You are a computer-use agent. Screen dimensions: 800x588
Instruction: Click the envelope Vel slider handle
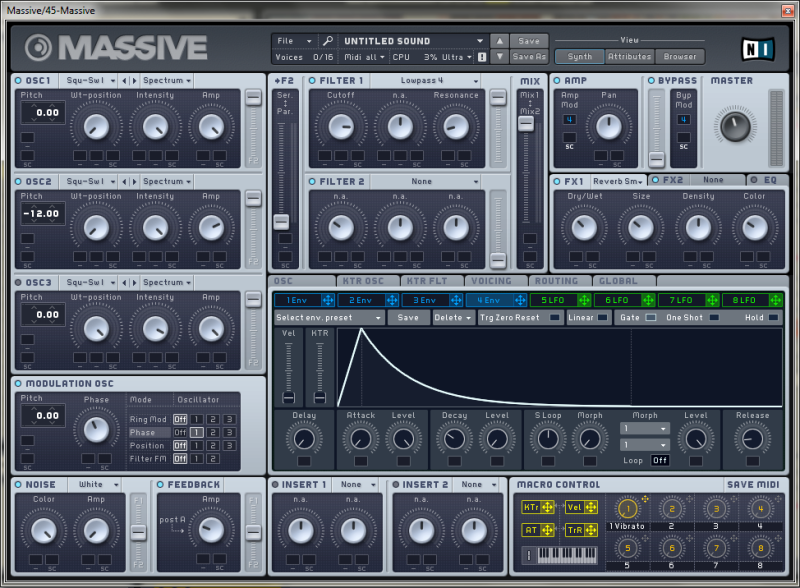coord(289,397)
